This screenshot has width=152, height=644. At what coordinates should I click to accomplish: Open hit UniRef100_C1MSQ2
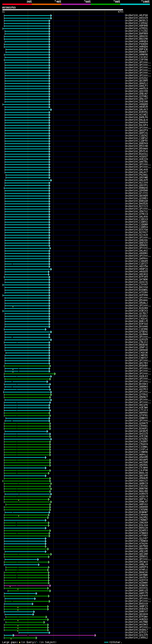[x=136, y=23]
